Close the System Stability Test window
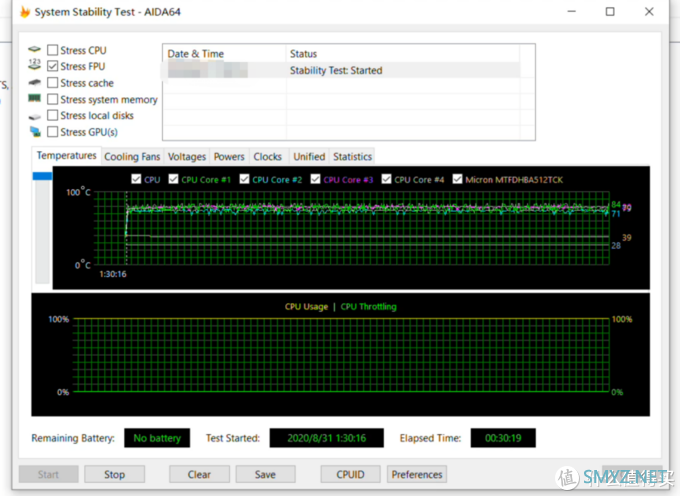This screenshot has width=680, height=496. click(649, 11)
